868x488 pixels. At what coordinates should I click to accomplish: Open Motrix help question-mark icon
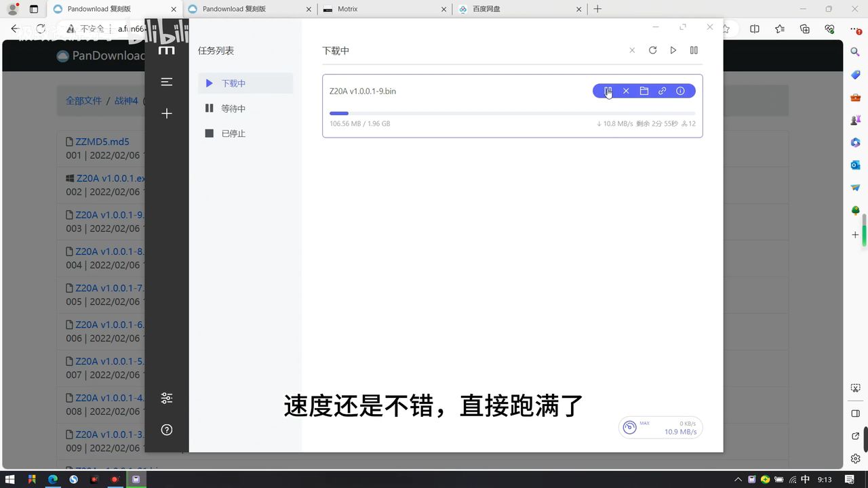pyautogui.click(x=167, y=430)
